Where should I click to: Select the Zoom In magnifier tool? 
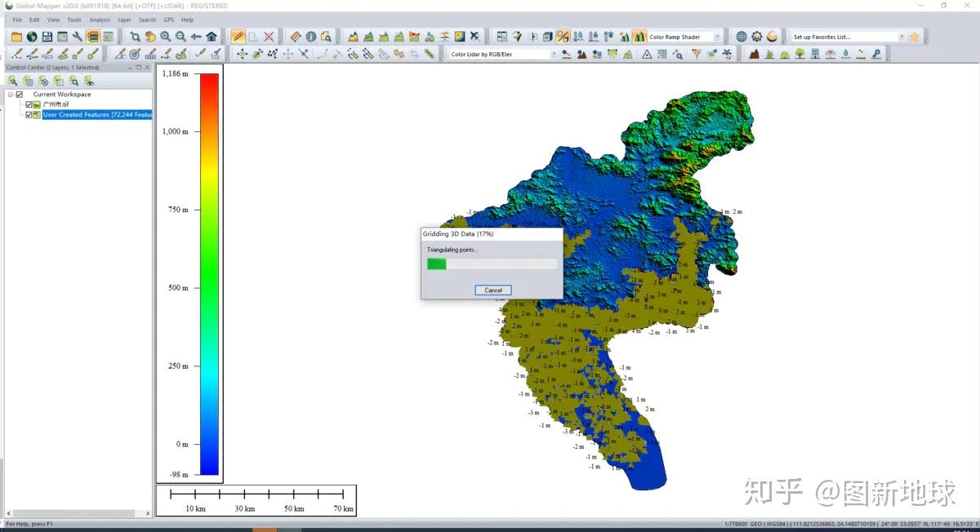[166, 37]
